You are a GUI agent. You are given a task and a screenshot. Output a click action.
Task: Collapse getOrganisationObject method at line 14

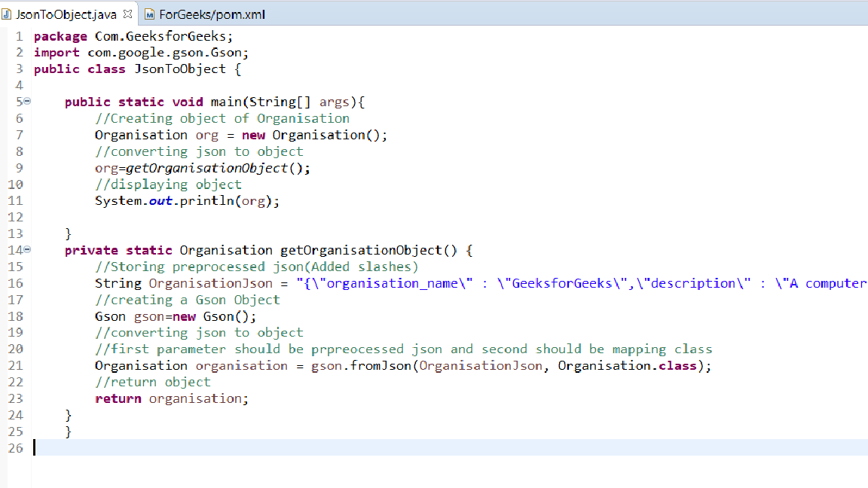27,249
